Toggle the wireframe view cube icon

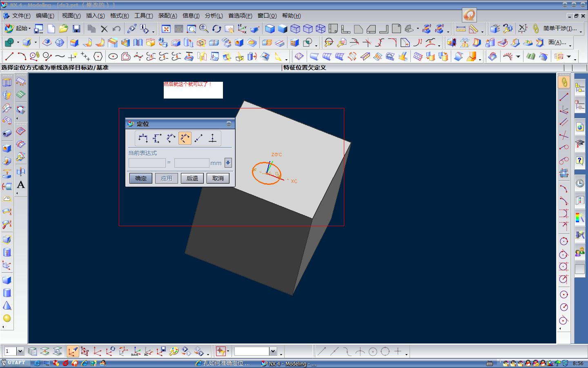(x=295, y=29)
